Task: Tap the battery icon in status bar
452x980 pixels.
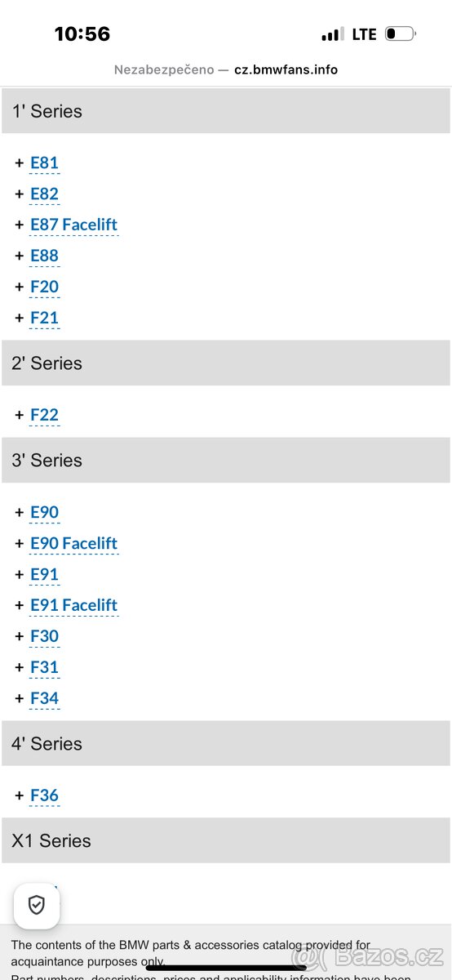Action: tap(400, 34)
